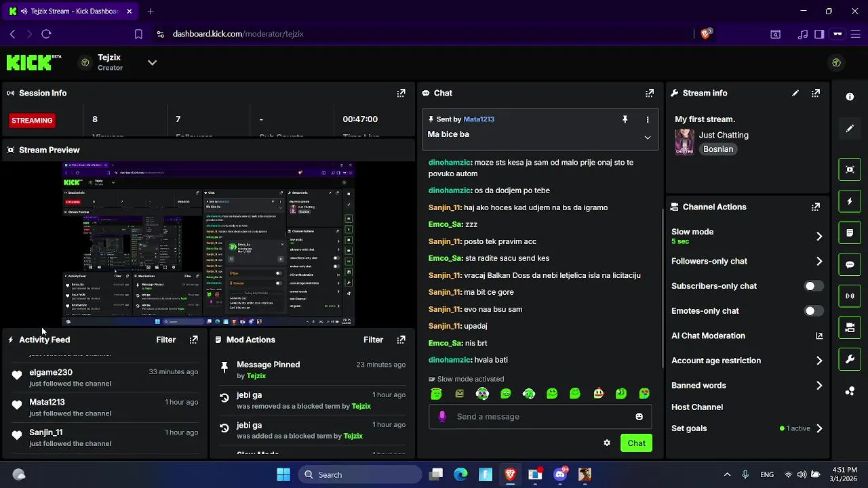Pop out the Session Info panel
Screen dimensions: 868x488
click(401, 93)
